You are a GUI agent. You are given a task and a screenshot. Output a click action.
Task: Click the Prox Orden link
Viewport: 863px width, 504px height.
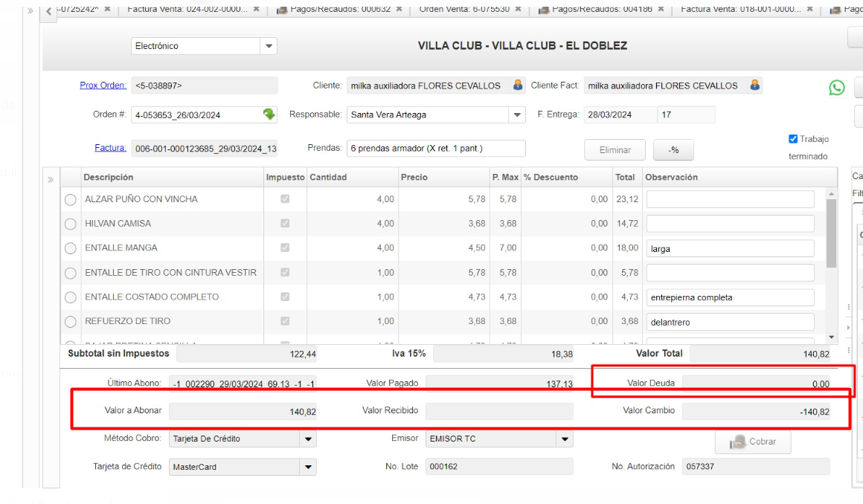(x=103, y=85)
